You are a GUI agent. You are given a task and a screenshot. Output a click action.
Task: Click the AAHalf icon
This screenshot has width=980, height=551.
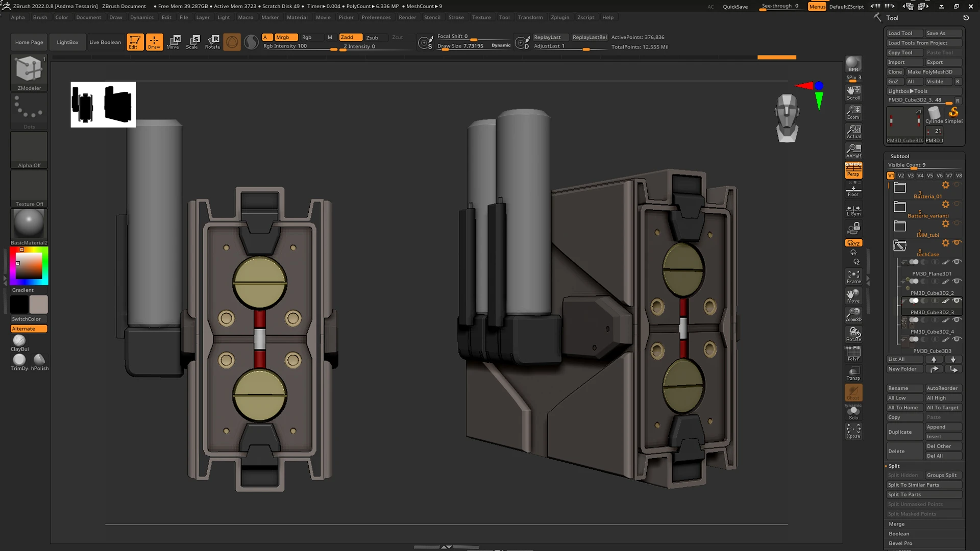pos(853,151)
